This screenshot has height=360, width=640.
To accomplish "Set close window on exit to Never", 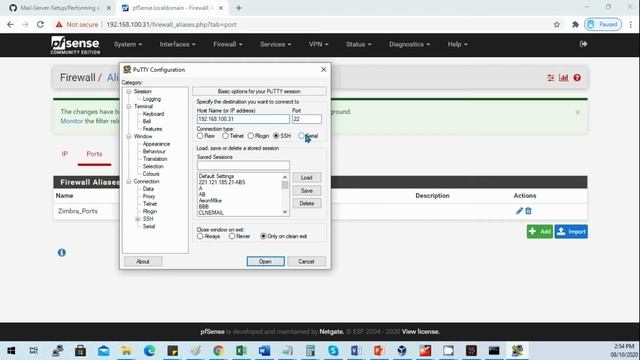I will pyautogui.click(x=232, y=236).
